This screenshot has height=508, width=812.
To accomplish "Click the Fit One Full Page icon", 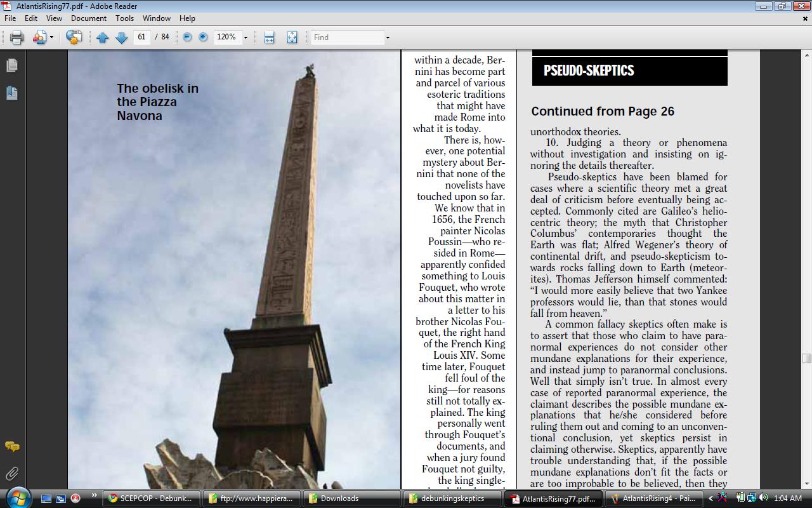I will pos(292,37).
